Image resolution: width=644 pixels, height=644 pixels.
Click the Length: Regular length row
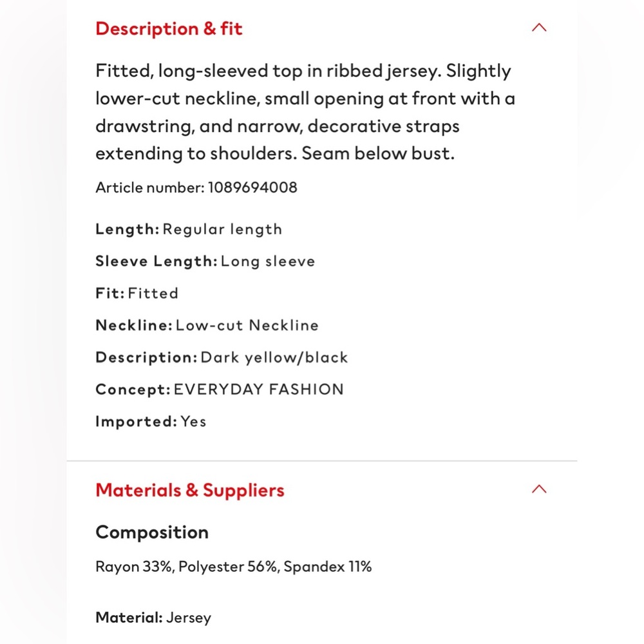click(189, 229)
